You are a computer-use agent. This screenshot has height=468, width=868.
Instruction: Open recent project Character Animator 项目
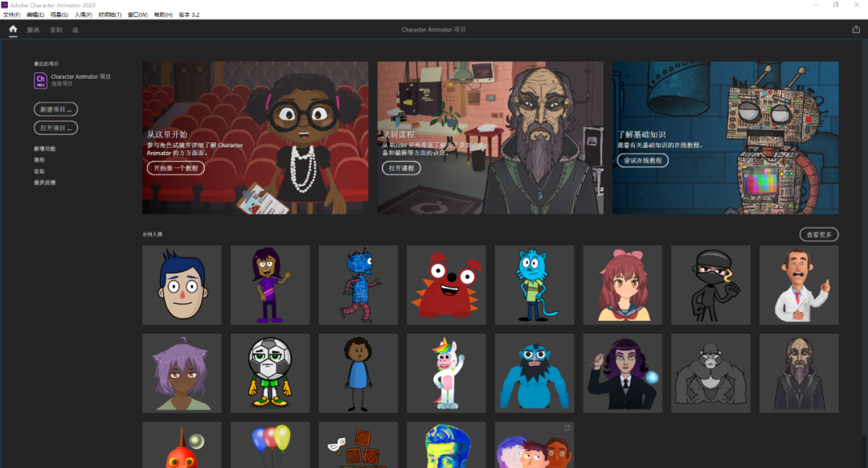tap(72, 80)
